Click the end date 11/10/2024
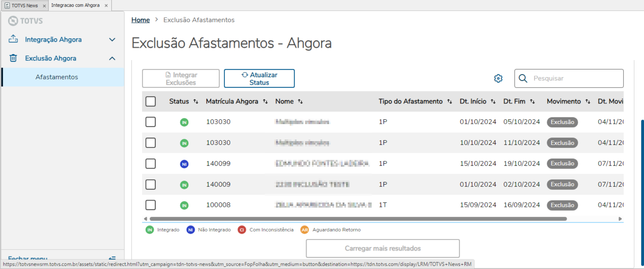The image size is (644, 269). [x=522, y=143]
